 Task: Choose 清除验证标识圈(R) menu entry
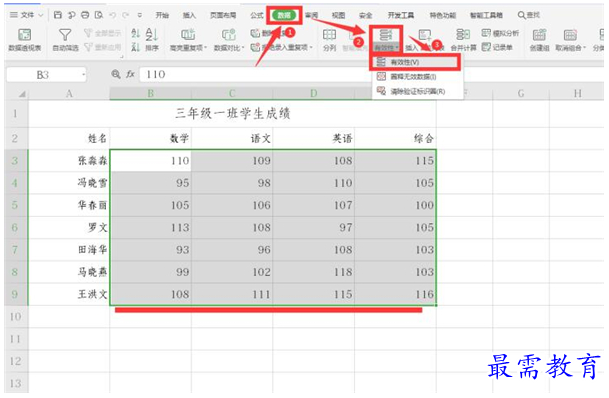(418, 92)
